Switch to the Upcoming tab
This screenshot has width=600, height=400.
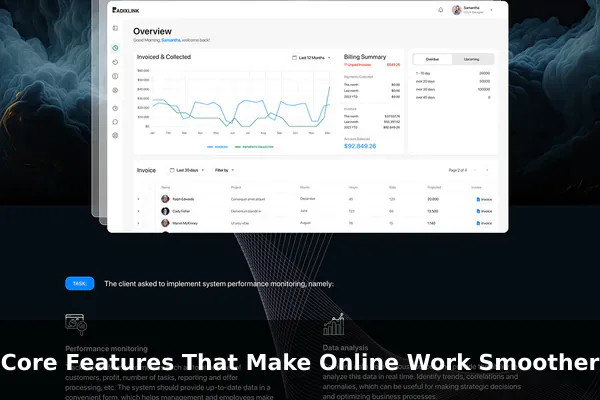pos(471,59)
